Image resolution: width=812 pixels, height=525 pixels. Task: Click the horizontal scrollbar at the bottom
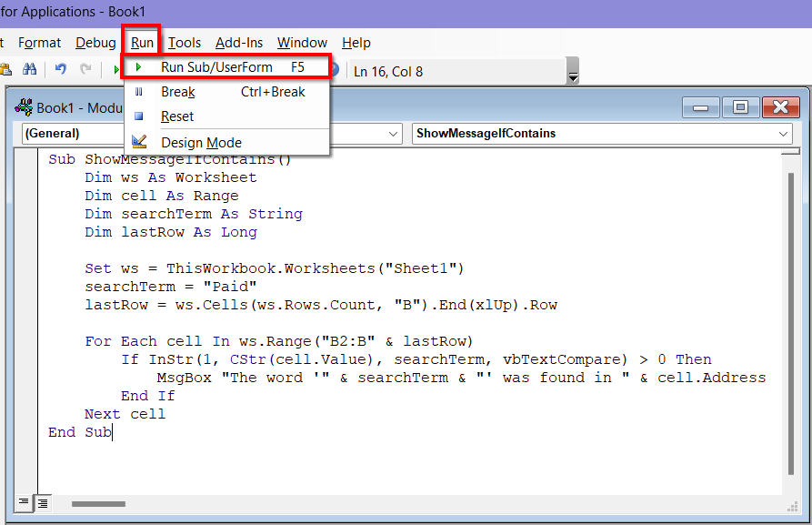pyautogui.click(x=97, y=503)
